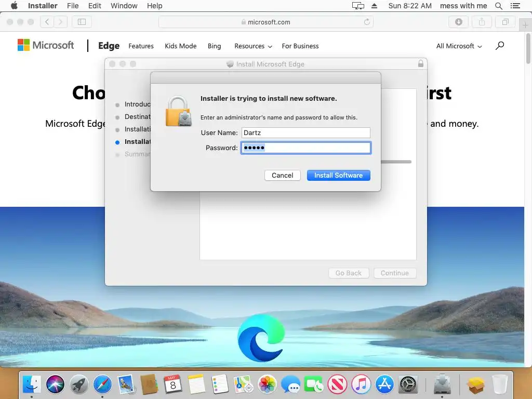This screenshot has width=532, height=399.
Task: Open the For Business link
Action: point(300,46)
